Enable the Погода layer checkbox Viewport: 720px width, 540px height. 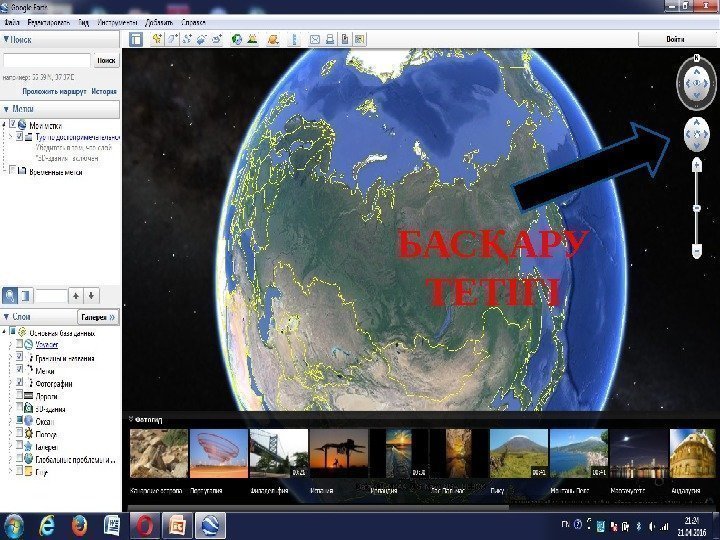[19, 433]
